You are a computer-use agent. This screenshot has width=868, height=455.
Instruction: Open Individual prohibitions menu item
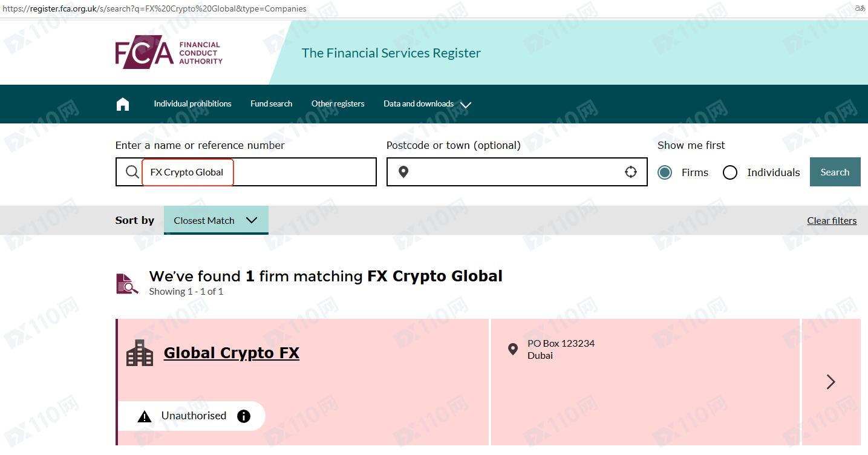192,104
